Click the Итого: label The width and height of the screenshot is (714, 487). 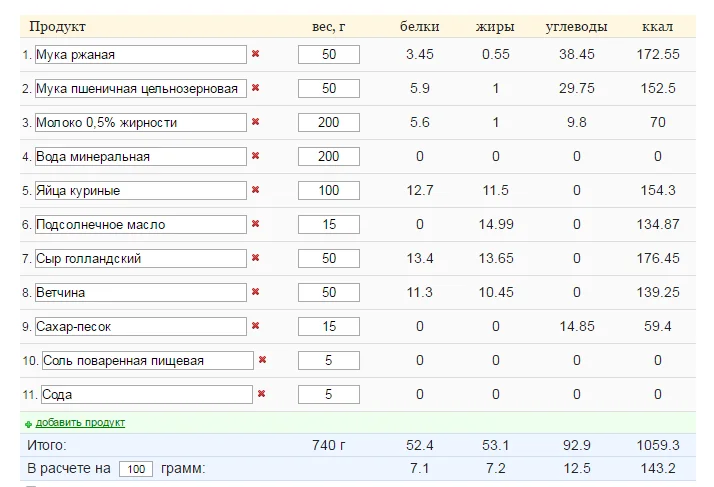(x=46, y=445)
